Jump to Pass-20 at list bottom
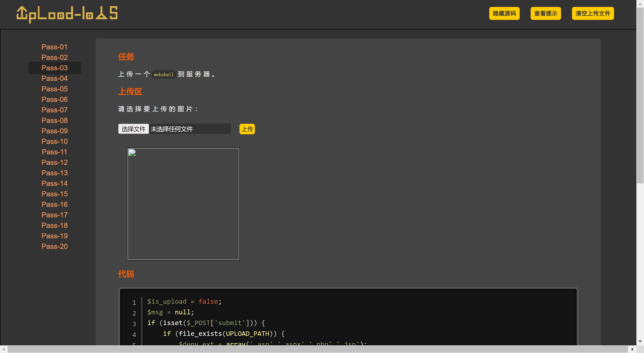 pyautogui.click(x=55, y=246)
